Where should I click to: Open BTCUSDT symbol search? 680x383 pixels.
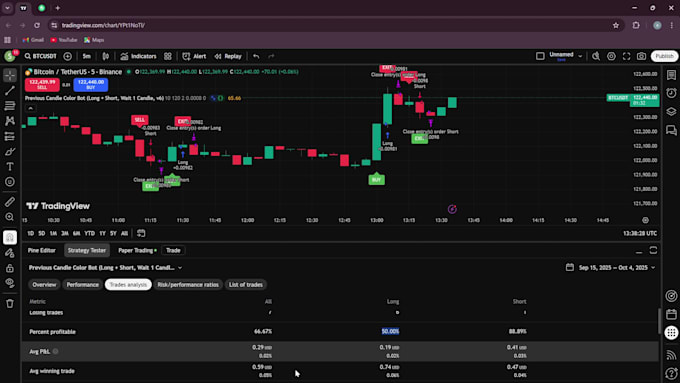(x=40, y=56)
